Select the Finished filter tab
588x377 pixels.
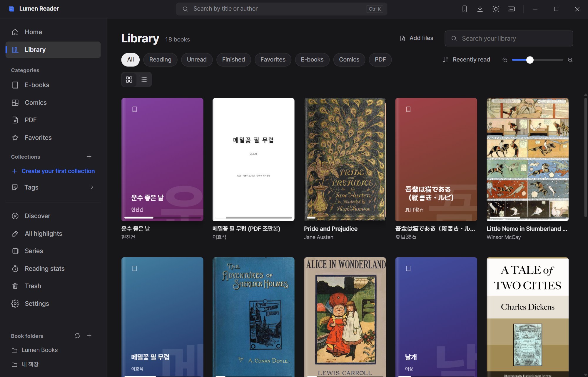click(x=233, y=60)
